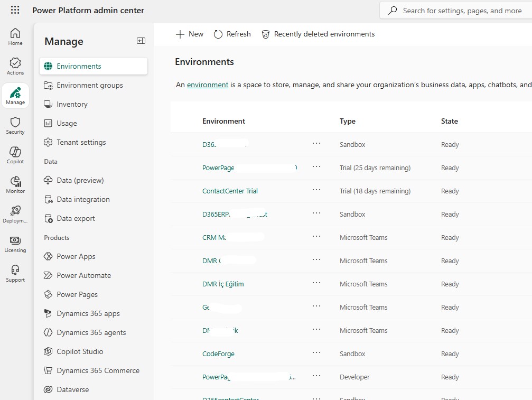Click 'Developer' type cell

pyautogui.click(x=354, y=377)
